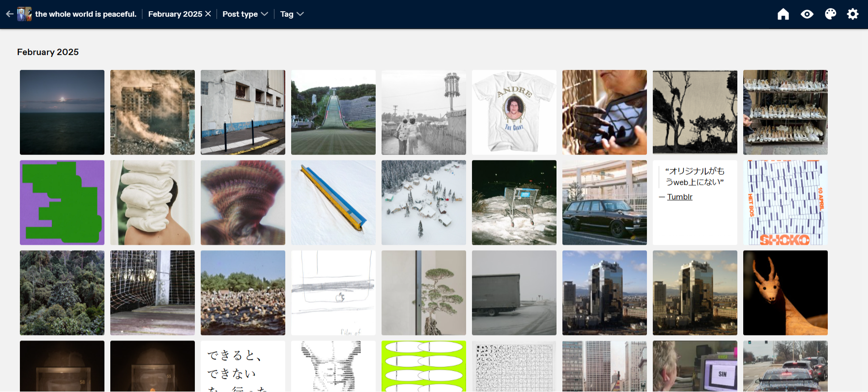The image size is (868, 392).
Task: Open the snowy road with car thumbnail
Action: point(785,366)
